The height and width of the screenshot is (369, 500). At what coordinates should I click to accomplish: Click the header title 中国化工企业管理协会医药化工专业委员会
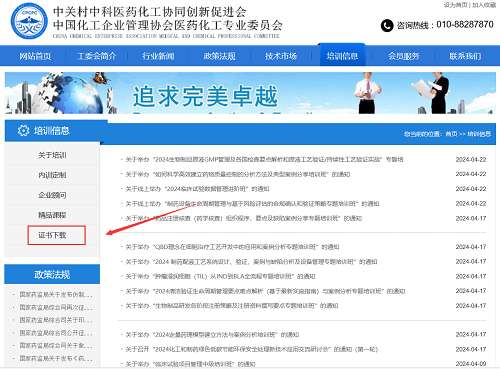[x=168, y=25]
